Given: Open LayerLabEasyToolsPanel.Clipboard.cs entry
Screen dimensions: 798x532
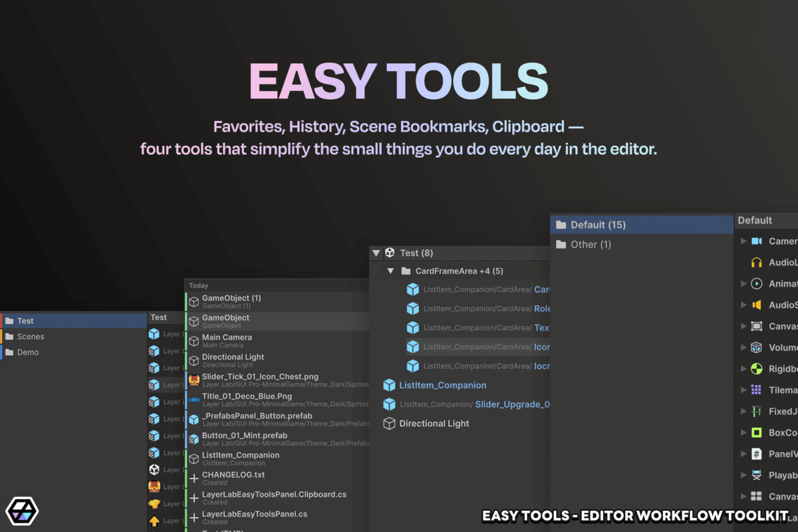Looking at the screenshot, I should point(277,497).
